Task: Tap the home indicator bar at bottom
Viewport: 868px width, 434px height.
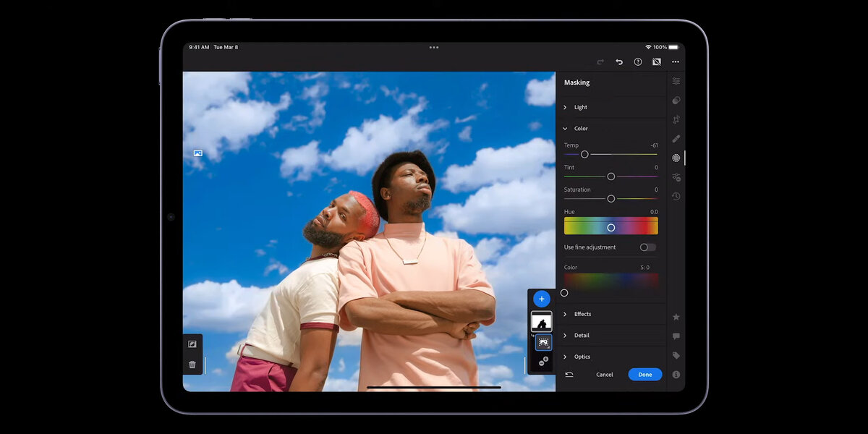Action: tap(434, 387)
